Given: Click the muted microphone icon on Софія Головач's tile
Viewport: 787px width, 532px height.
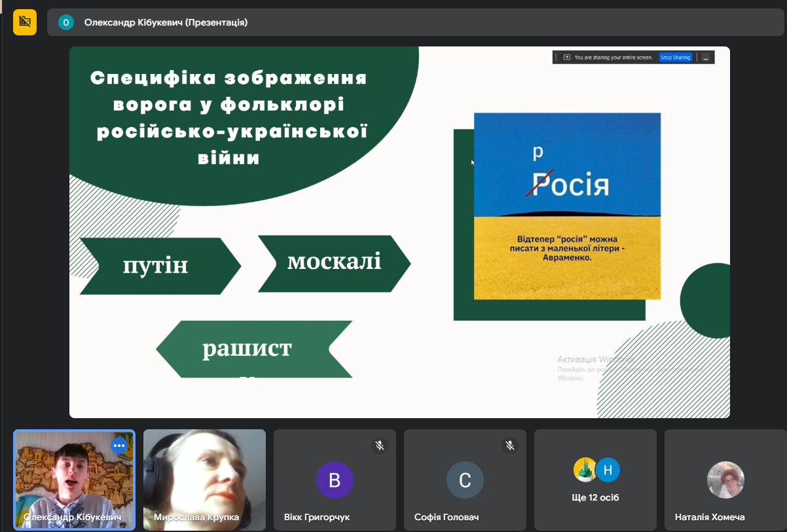Looking at the screenshot, I should (x=509, y=446).
